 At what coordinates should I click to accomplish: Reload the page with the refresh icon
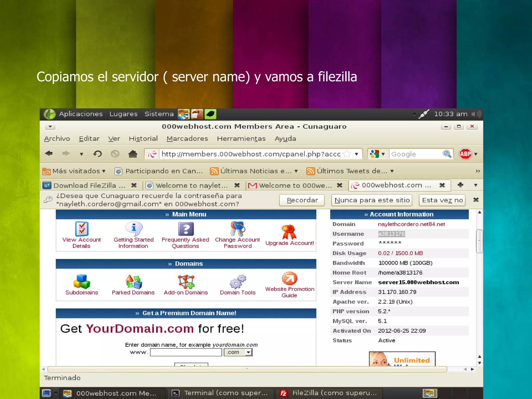(97, 154)
